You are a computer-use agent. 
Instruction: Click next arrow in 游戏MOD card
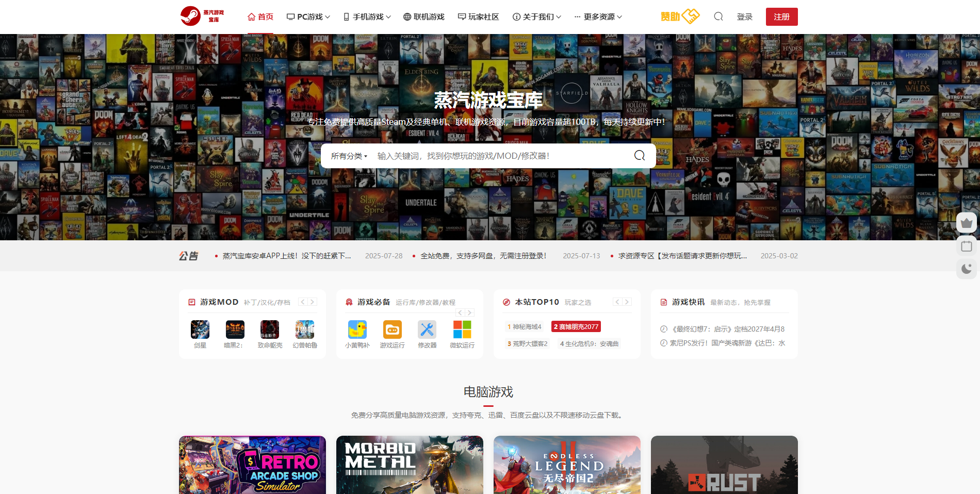[312, 302]
